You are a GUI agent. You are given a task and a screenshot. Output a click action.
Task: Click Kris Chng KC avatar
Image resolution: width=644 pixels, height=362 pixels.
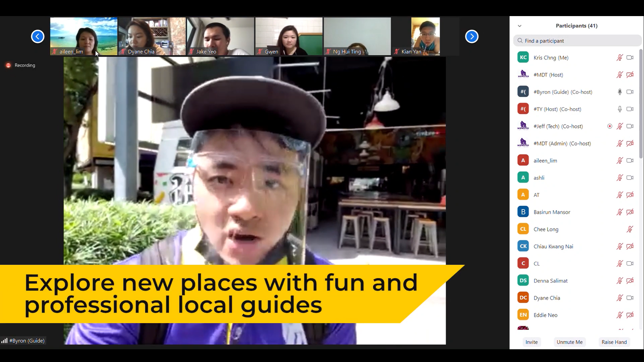tap(523, 57)
